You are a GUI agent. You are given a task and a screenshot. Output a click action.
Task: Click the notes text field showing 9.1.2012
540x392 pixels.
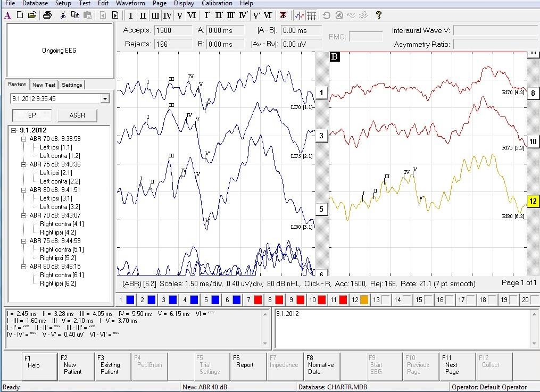click(403, 328)
